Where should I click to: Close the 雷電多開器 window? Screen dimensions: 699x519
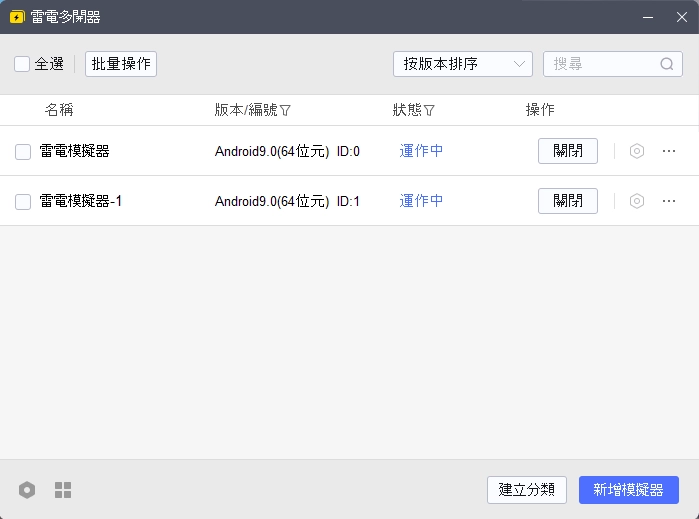click(682, 17)
